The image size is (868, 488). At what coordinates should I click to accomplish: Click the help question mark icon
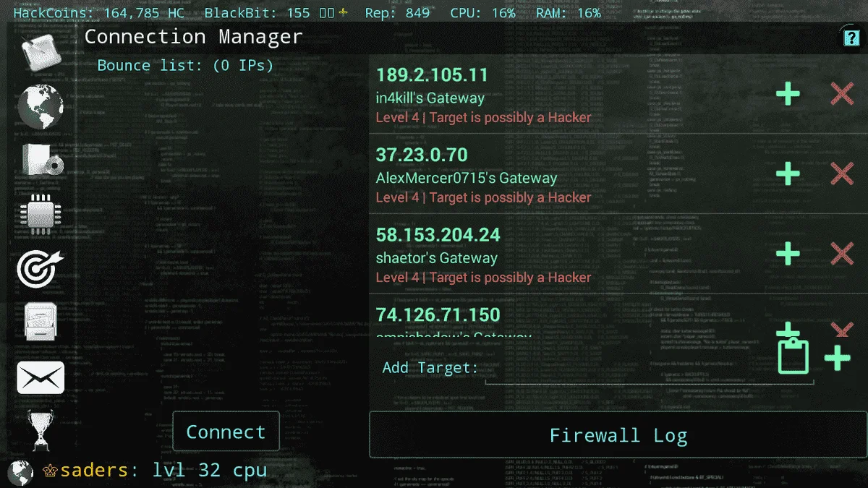pos(851,38)
